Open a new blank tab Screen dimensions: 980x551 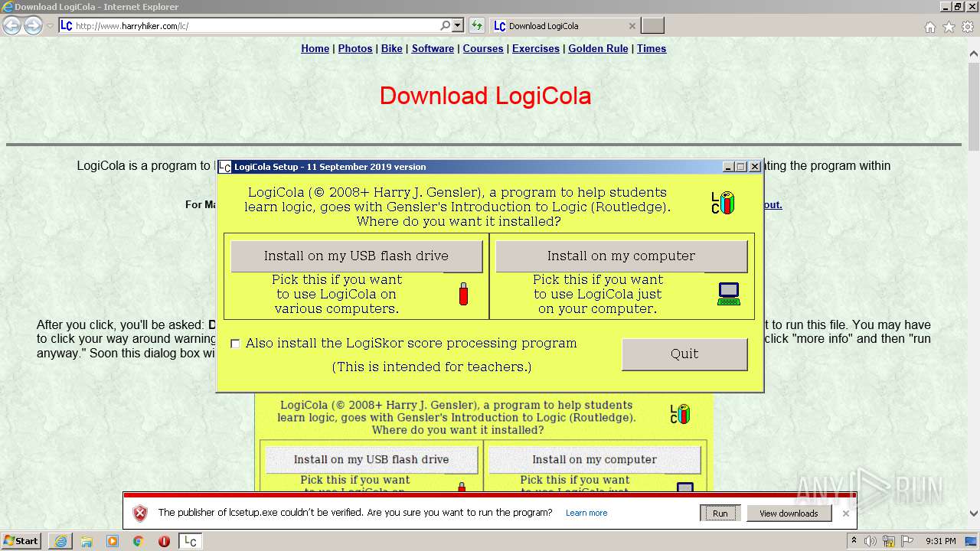coord(652,25)
